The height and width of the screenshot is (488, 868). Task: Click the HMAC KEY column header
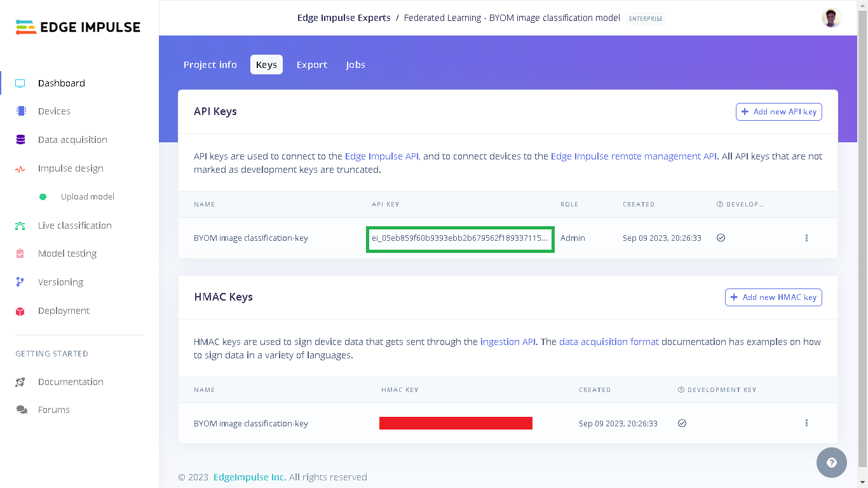click(x=400, y=390)
